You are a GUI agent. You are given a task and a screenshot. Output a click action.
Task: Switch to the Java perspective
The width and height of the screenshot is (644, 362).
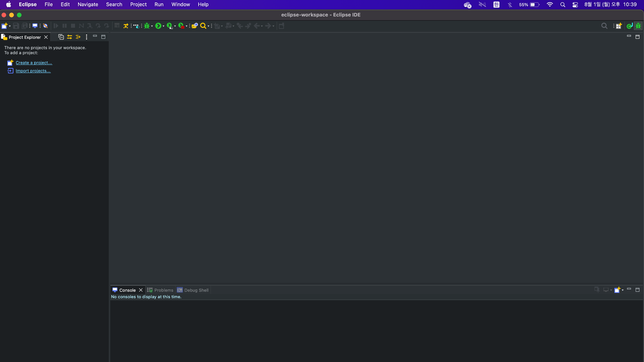point(629,26)
